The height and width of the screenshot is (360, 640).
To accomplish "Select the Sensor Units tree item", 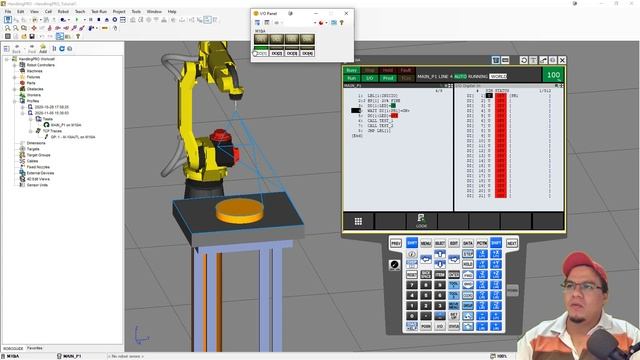I will pos(37,185).
